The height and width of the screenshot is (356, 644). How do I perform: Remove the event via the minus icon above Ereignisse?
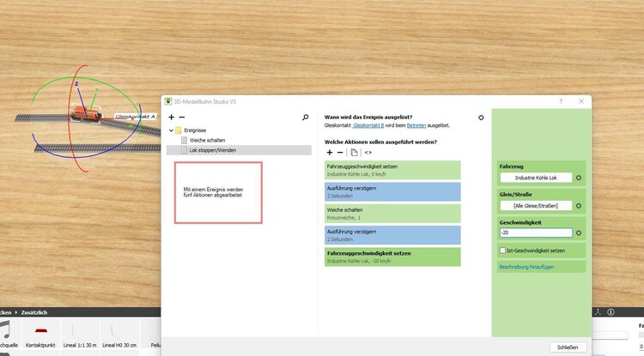(x=182, y=118)
